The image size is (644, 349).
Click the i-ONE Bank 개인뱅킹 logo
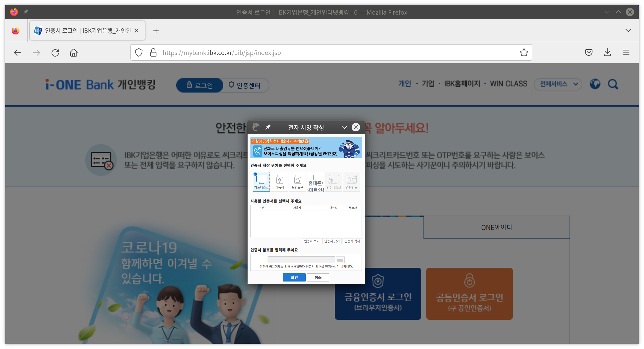(100, 85)
